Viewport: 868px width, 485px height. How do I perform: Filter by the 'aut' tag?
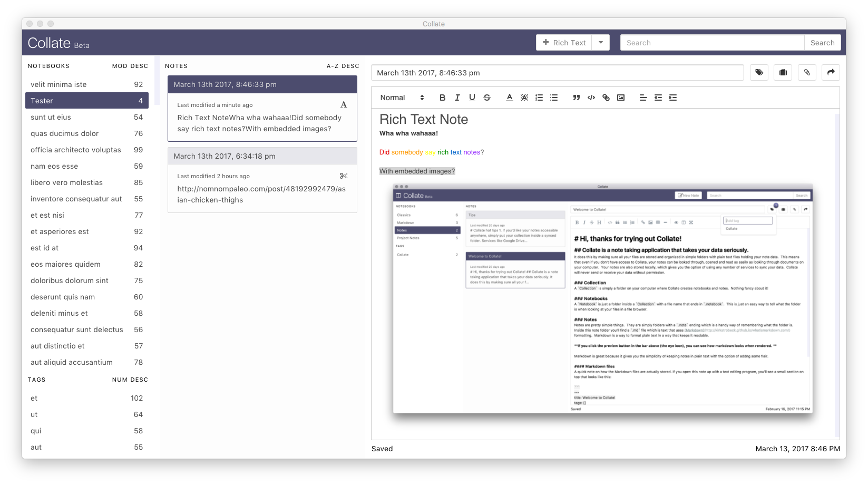pos(87,447)
